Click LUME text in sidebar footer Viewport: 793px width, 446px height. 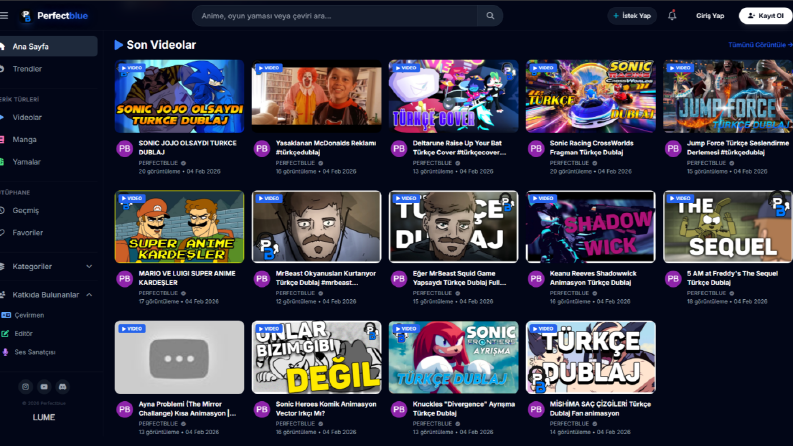(x=44, y=417)
